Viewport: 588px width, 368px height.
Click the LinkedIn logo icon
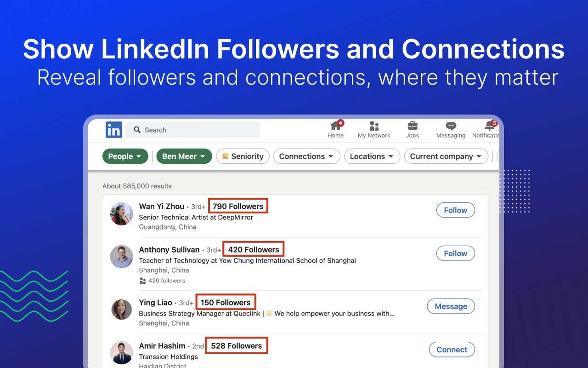[114, 130]
